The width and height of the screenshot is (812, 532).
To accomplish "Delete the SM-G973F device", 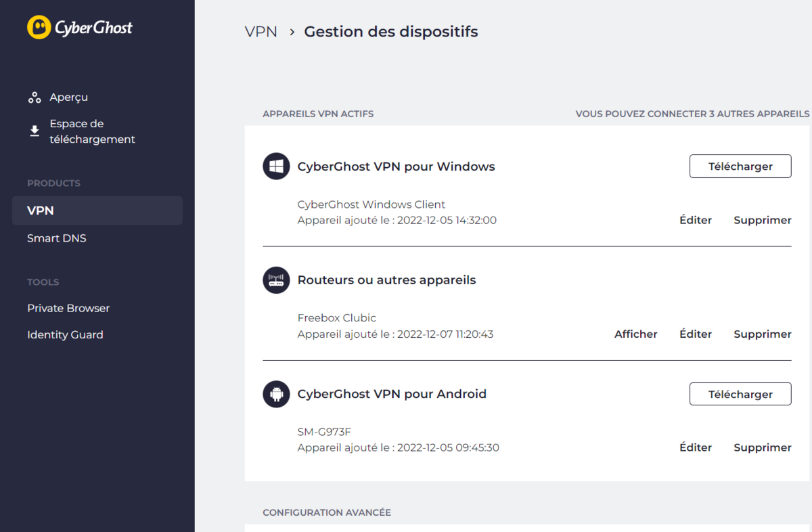I will (x=763, y=447).
